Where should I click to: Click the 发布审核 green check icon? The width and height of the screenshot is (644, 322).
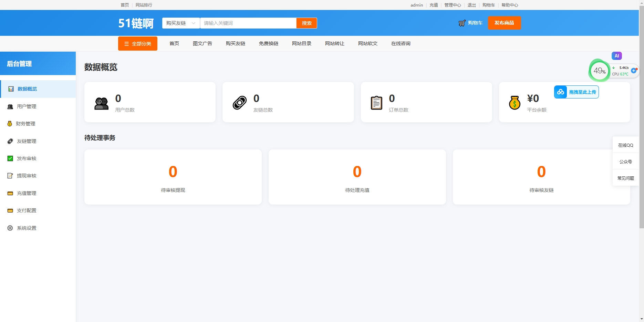pyautogui.click(x=10, y=158)
